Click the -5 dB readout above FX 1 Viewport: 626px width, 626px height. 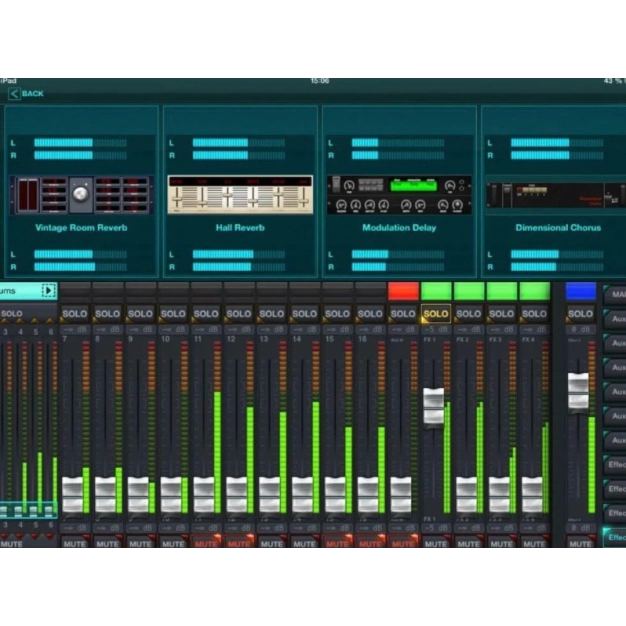(x=436, y=330)
